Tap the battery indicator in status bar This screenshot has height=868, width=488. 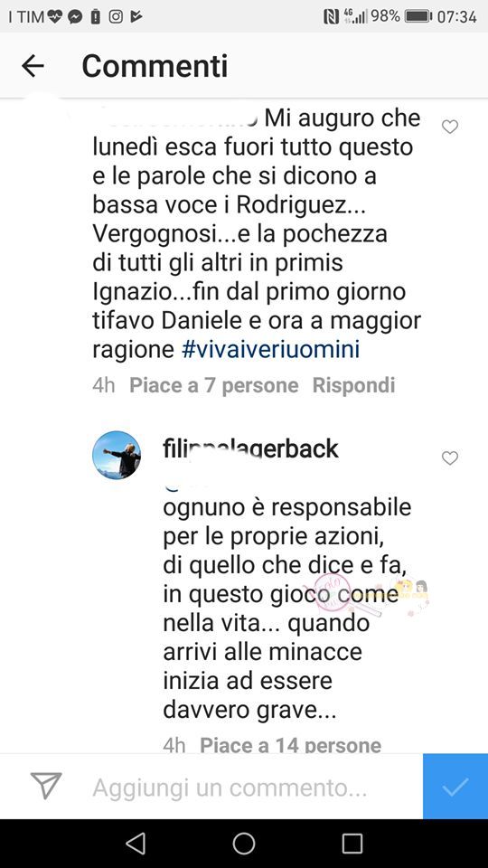(x=418, y=16)
